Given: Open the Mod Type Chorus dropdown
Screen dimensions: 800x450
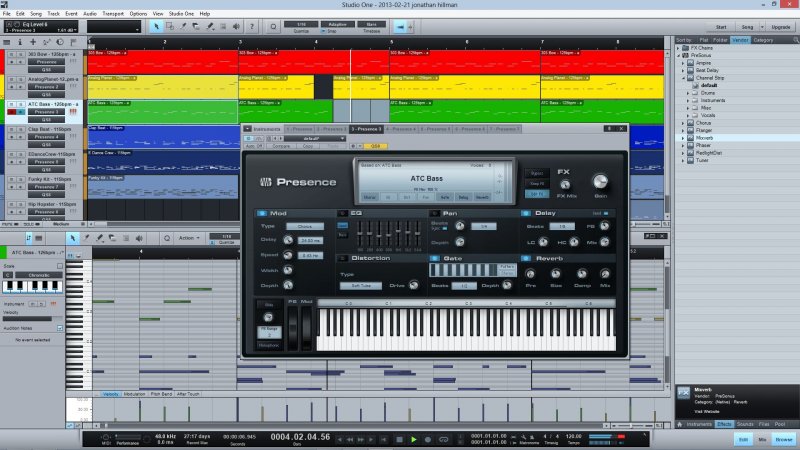Looking at the screenshot, I should pyautogui.click(x=304, y=227).
